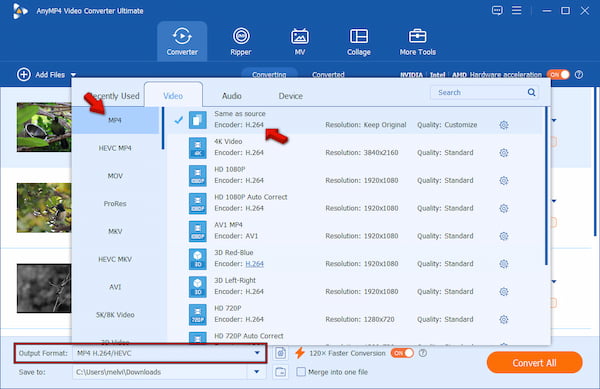Select MP4 format category

(115, 120)
